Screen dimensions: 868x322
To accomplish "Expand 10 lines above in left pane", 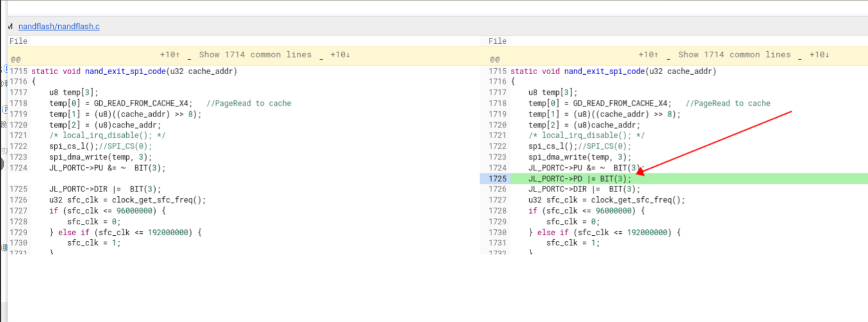I will pos(170,55).
